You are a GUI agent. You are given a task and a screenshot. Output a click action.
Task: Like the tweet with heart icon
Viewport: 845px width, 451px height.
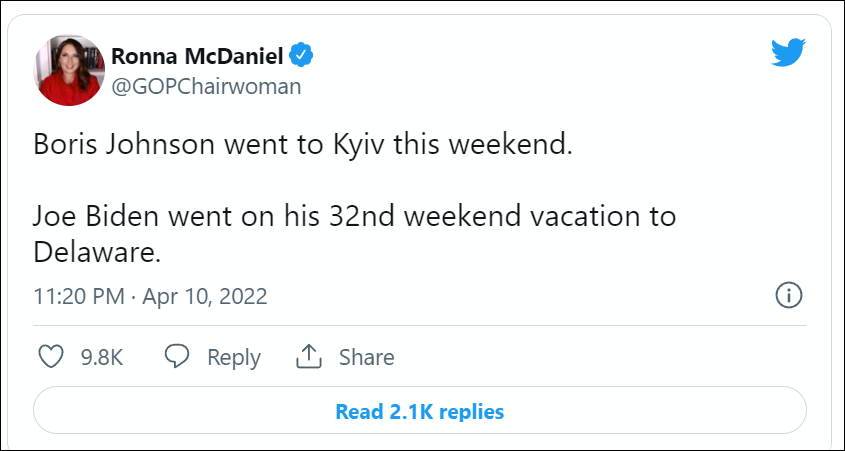coord(50,357)
